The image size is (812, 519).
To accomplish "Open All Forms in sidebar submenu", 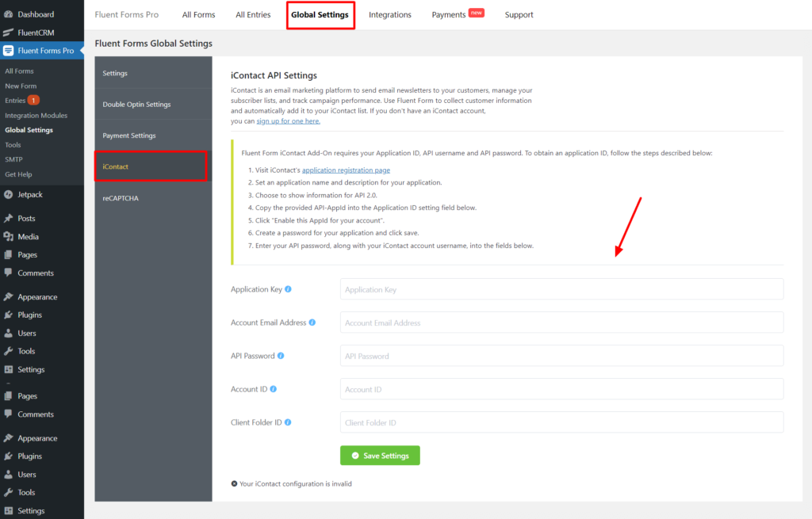I will (19, 71).
